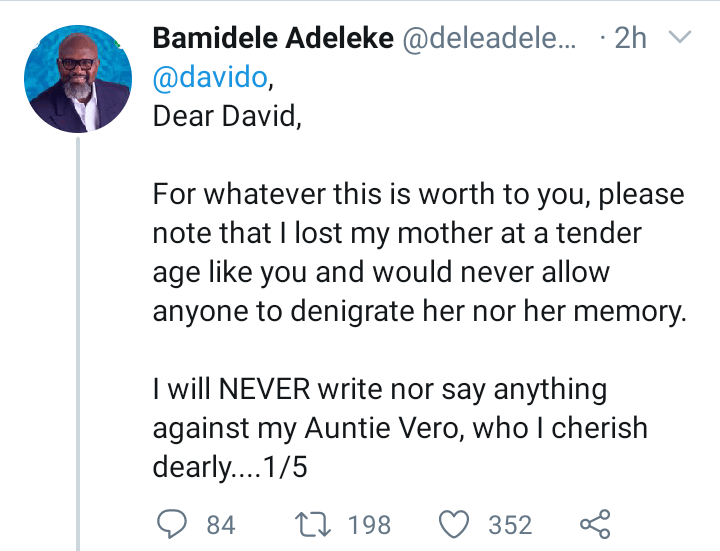Open the tweet options chevron menu
The width and height of the screenshot is (720, 551).
pyautogui.click(x=679, y=39)
